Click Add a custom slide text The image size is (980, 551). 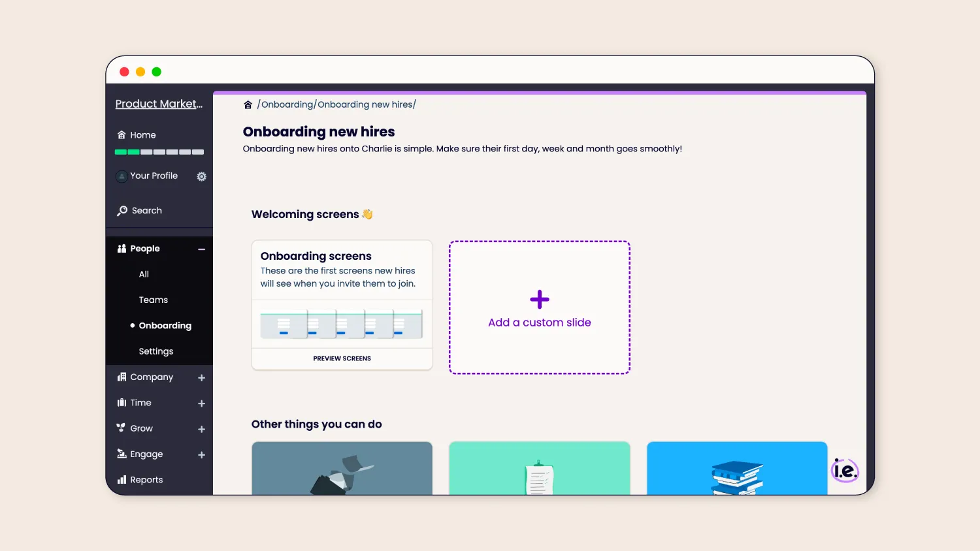[x=540, y=323]
